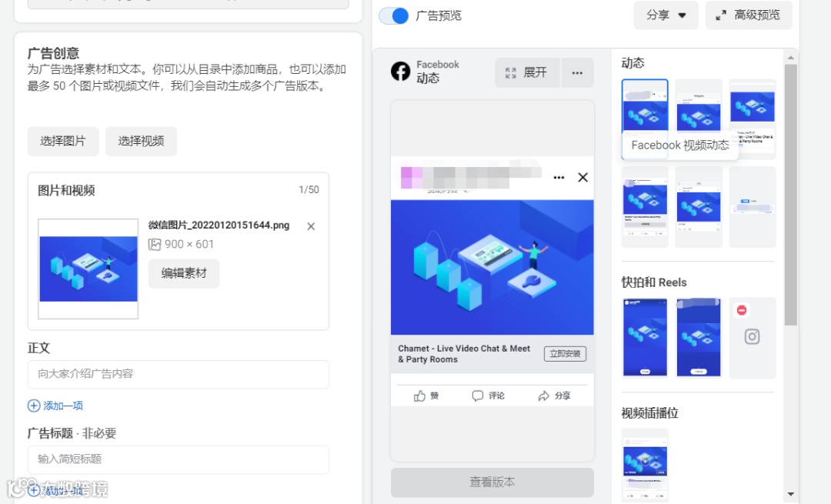Click the file name 微信图片_20220120151644.png
Viewport: 831px width, 504px height.
pyautogui.click(x=219, y=225)
